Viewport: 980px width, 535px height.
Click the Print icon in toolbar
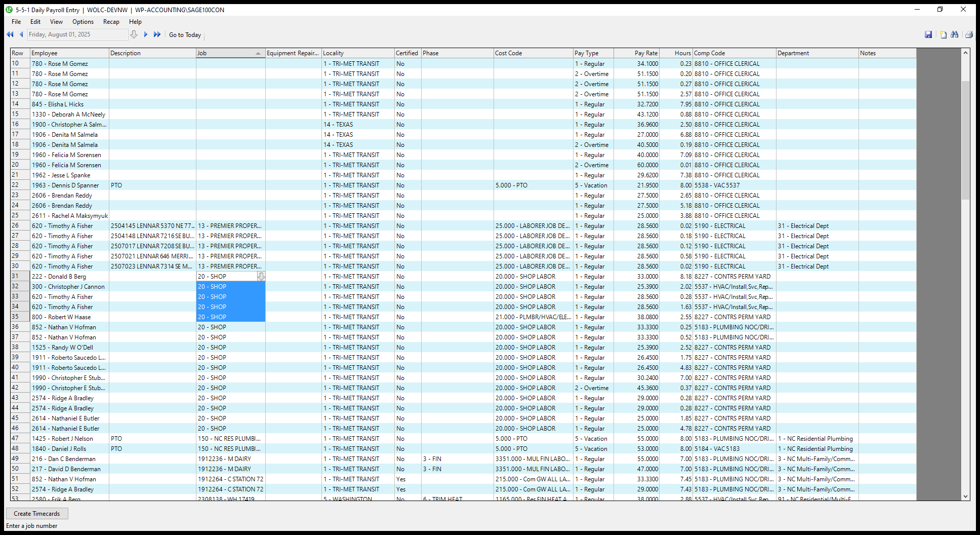968,34
